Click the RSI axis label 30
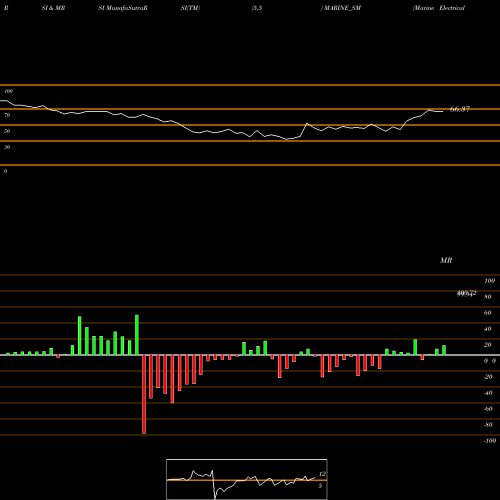The width and height of the screenshot is (500, 500). tap(7, 147)
